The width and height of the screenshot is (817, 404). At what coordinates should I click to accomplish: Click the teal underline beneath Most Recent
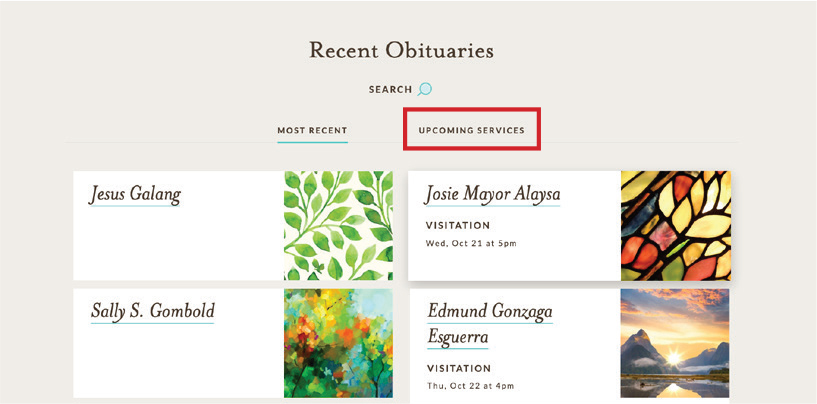(x=312, y=142)
